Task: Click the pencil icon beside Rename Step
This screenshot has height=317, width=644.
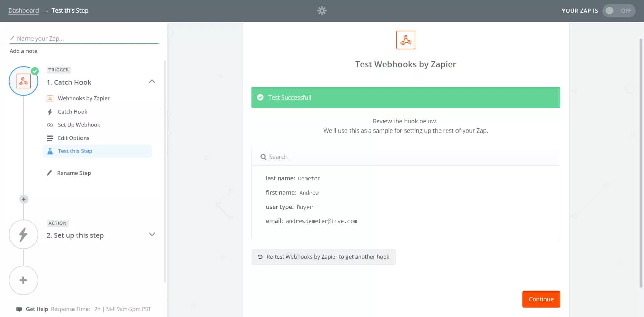Action: pos(49,173)
